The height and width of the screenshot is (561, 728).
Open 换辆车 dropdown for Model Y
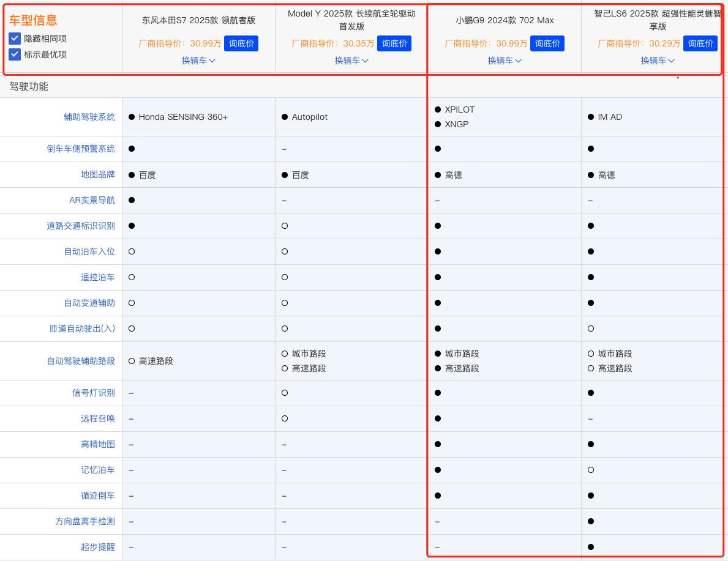tap(351, 61)
